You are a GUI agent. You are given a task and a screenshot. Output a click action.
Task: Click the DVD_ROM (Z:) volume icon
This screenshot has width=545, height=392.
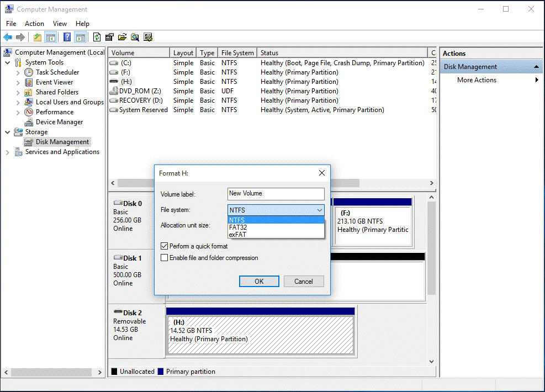point(114,91)
